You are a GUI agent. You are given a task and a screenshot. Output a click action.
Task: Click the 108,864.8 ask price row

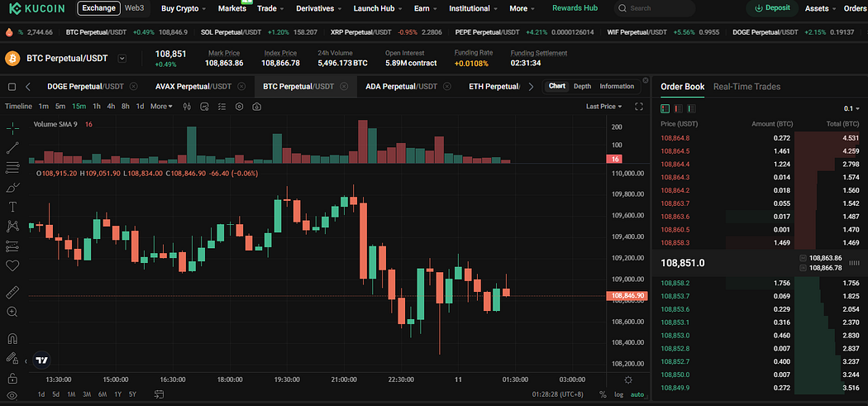[760, 138]
